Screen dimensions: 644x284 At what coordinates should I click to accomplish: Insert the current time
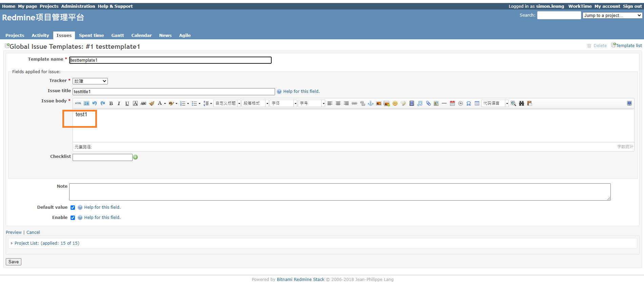[461, 103]
